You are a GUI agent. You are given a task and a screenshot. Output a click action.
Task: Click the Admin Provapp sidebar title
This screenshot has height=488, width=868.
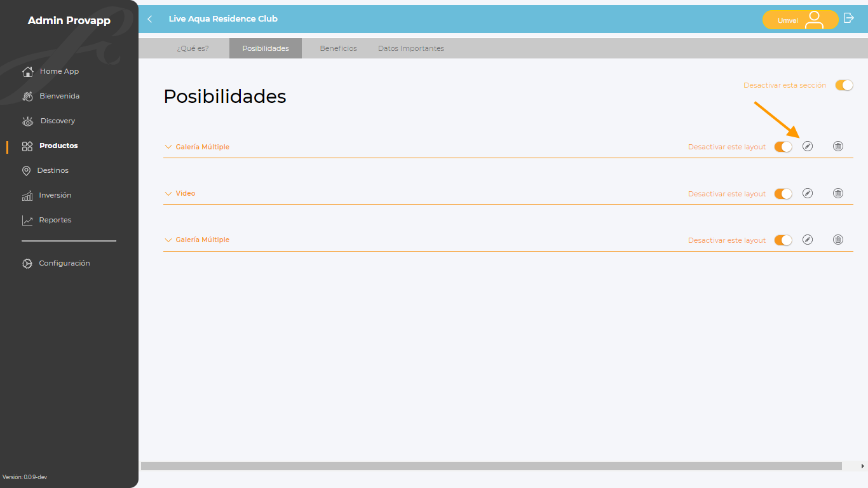pyautogui.click(x=69, y=21)
